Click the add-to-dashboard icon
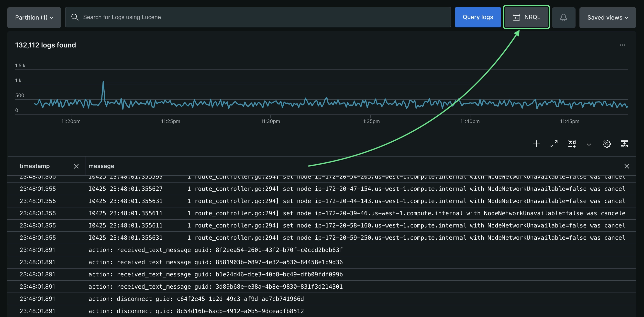 click(x=571, y=144)
